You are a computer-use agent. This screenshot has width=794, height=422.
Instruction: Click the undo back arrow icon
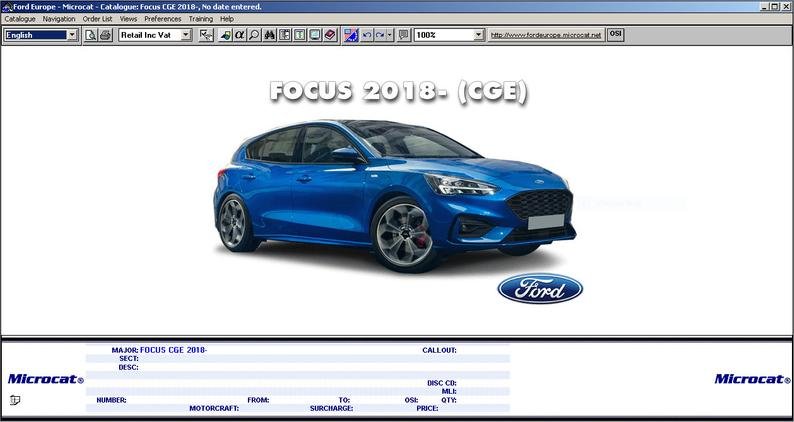point(367,35)
